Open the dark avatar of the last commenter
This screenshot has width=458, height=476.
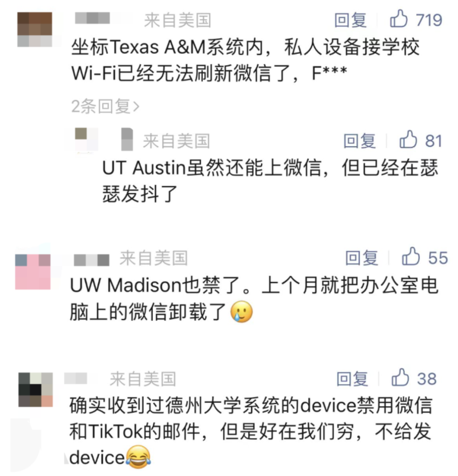click(x=36, y=390)
